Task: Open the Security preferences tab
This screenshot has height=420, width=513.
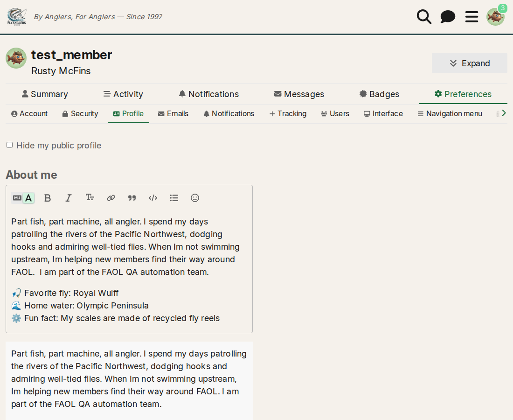Action: click(80, 113)
